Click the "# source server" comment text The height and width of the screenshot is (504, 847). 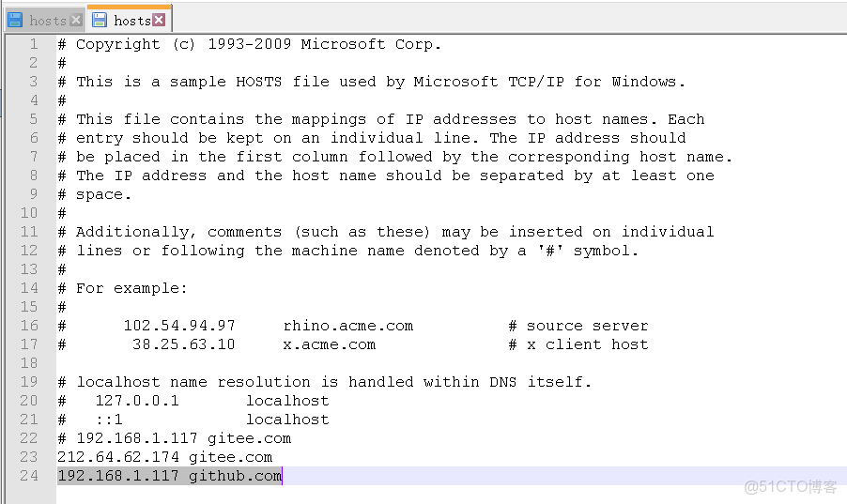point(578,326)
